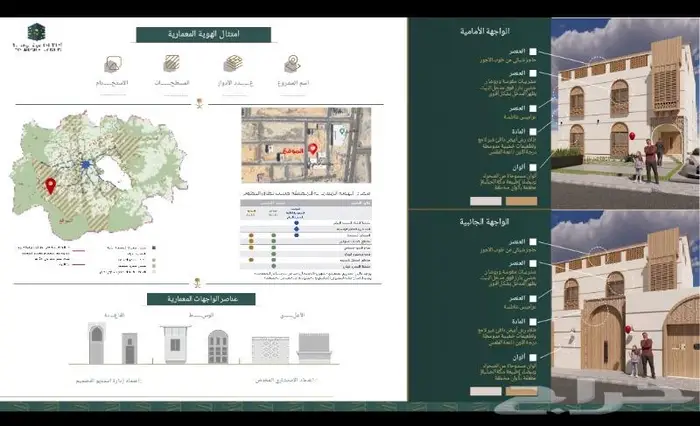Select the red pin on the satellite map

[313, 149]
